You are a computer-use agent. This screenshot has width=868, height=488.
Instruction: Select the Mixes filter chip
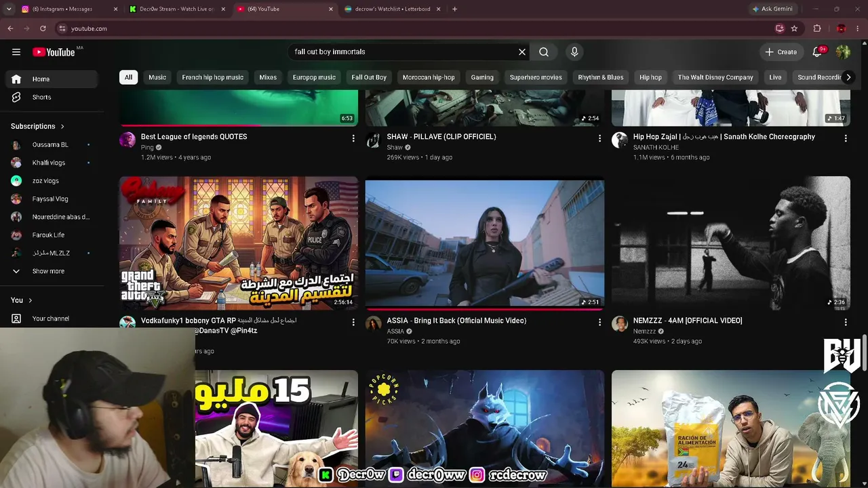point(268,77)
